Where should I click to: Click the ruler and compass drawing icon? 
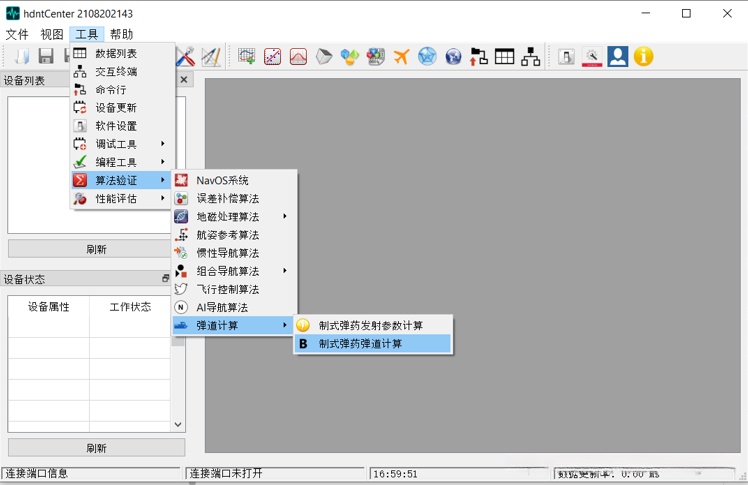[210, 56]
